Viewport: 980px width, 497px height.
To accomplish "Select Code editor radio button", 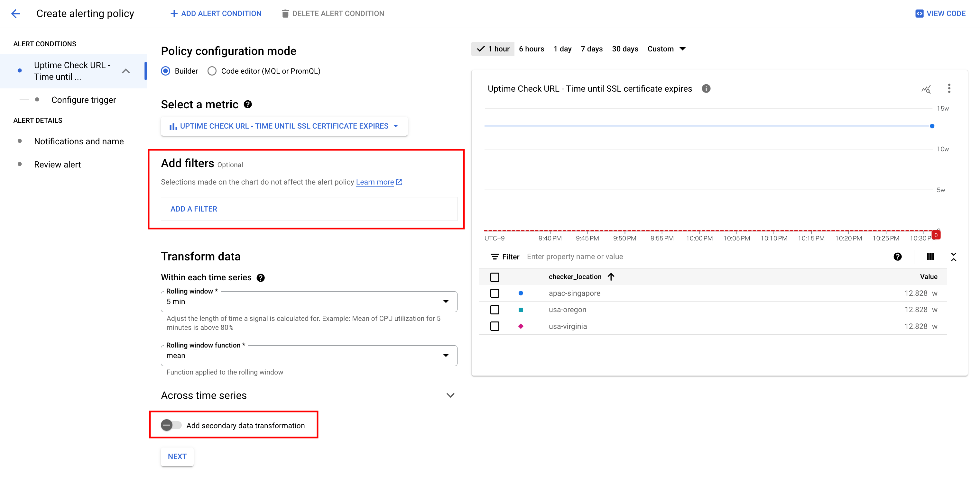I will [x=212, y=71].
